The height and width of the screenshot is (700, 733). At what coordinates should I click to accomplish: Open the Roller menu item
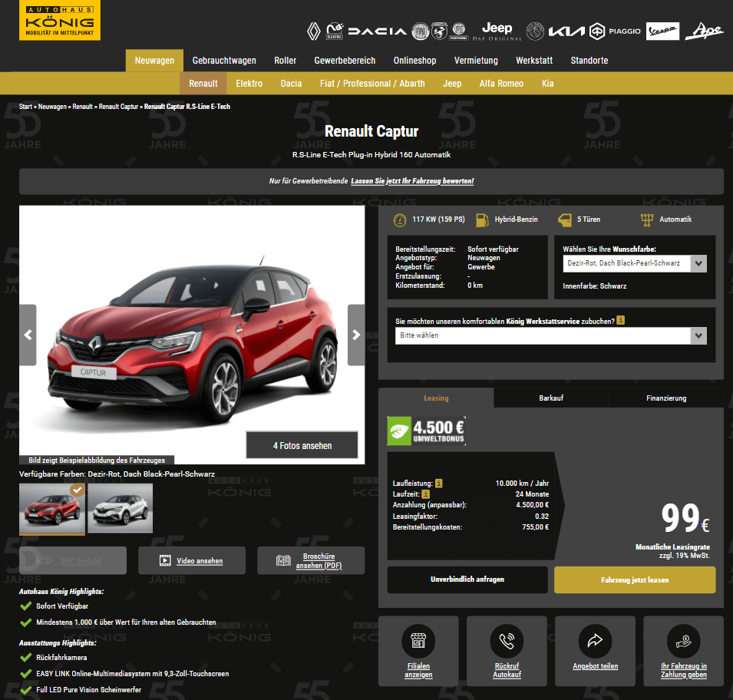[286, 61]
